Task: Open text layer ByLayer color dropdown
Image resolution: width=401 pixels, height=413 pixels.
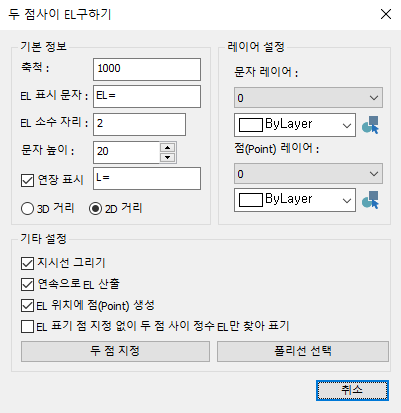Action: 295,125
